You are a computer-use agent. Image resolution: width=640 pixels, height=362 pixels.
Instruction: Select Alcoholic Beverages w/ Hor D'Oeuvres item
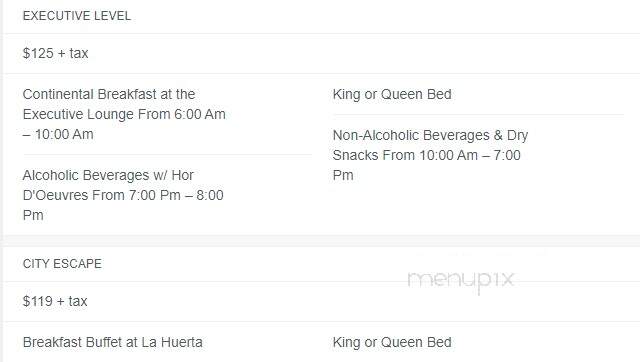point(123,195)
